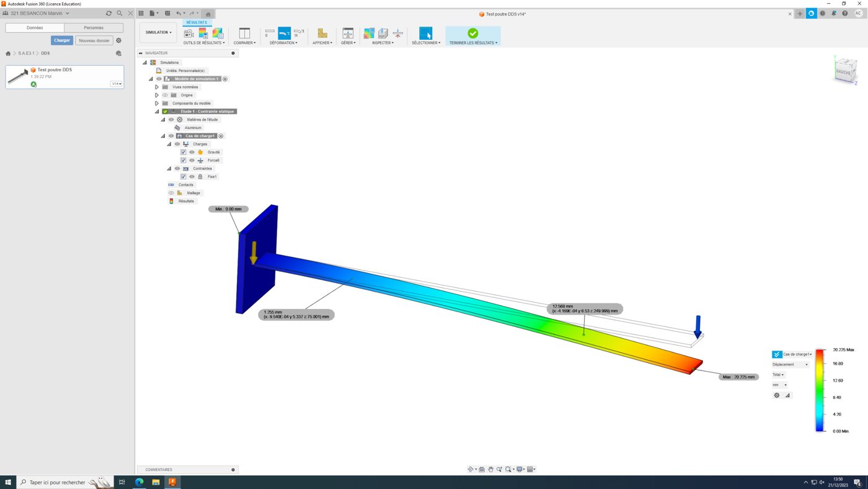Image resolution: width=868 pixels, height=489 pixels.
Task: Toggle visibility eye of Maillage
Action: [x=171, y=193]
